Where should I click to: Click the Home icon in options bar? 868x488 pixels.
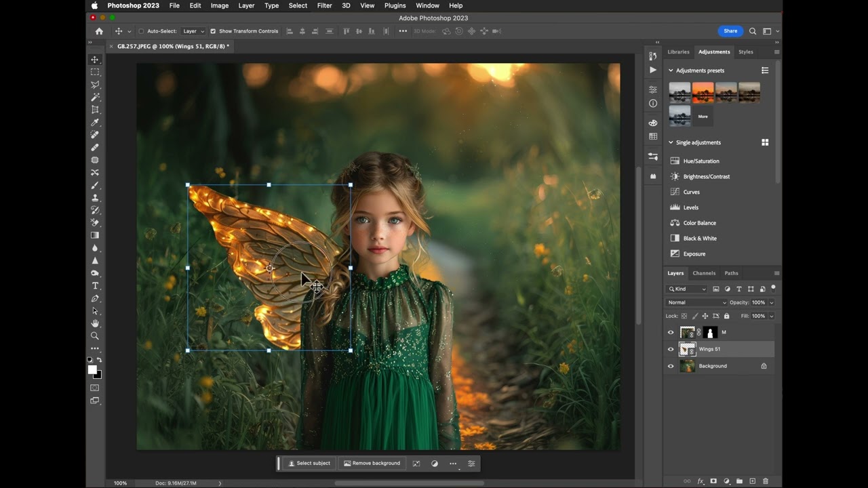pos(99,31)
